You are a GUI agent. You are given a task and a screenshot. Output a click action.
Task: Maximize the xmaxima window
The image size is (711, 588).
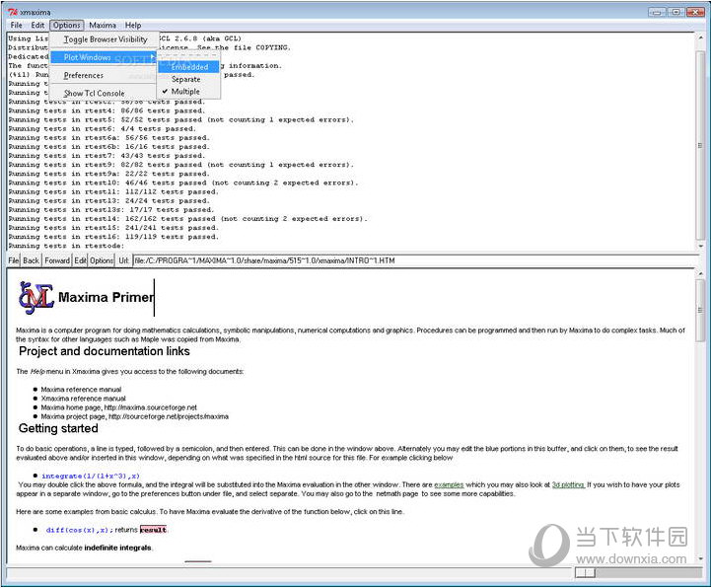(675, 12)
